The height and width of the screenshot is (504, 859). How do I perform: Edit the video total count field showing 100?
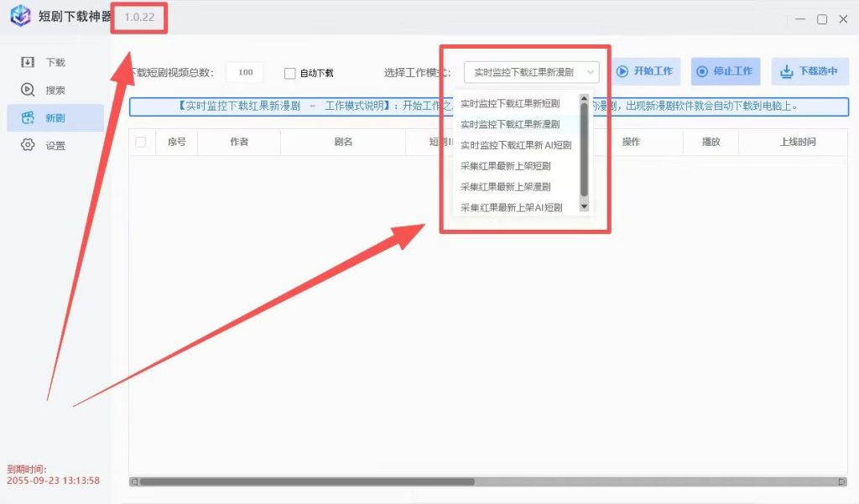coord(244,72)
